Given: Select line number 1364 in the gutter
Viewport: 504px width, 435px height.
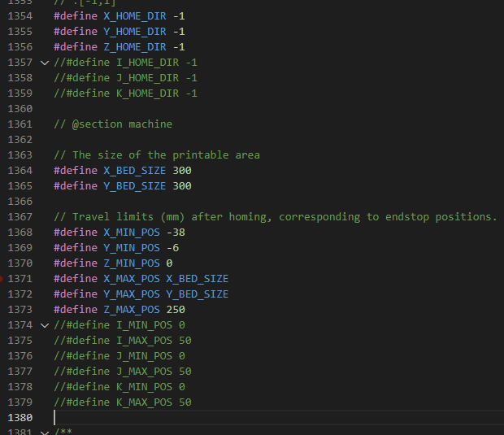Looking at the screenshot, I should pos(20,171).
